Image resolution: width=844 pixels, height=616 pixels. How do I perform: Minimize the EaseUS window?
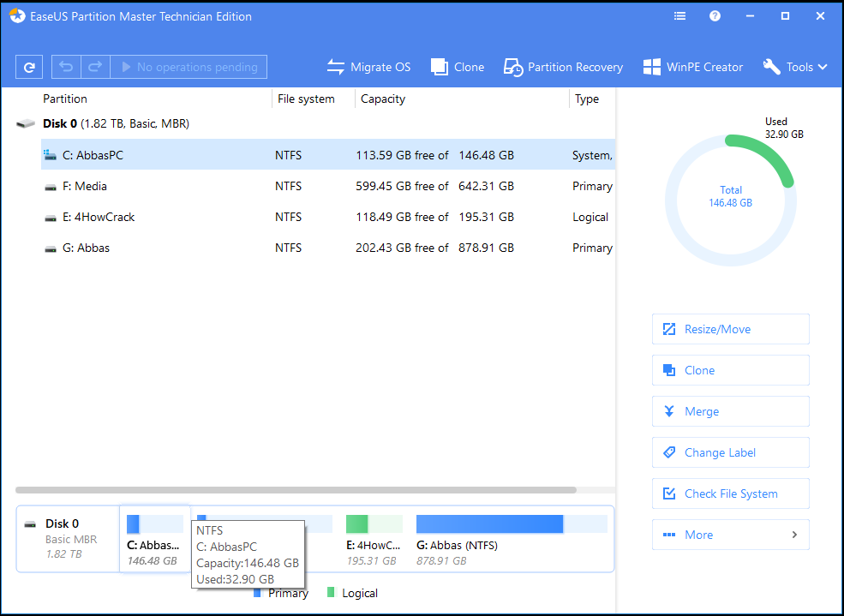click(750, 16)
